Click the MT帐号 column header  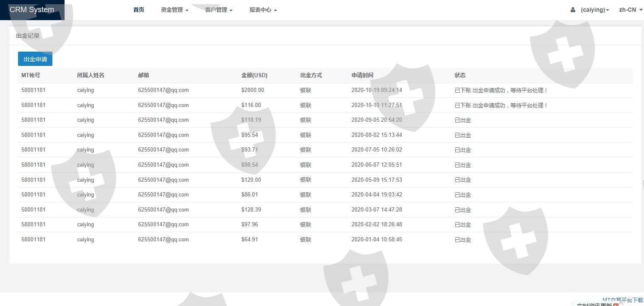[x=31, y=75]
